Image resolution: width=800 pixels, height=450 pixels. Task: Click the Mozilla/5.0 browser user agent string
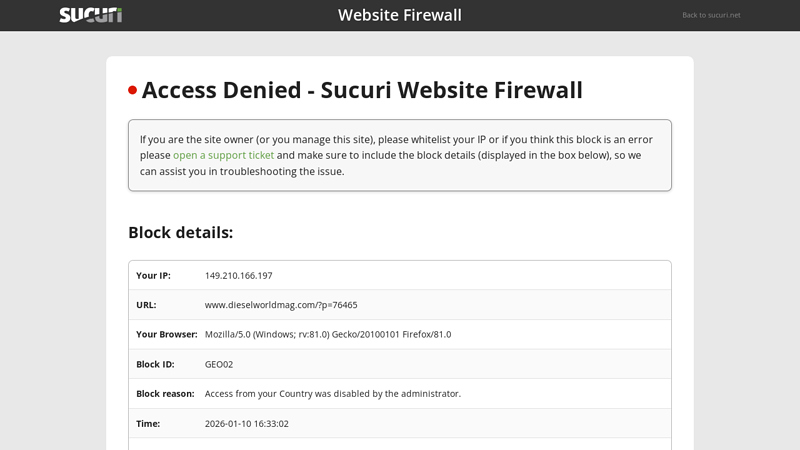(327, 334)
